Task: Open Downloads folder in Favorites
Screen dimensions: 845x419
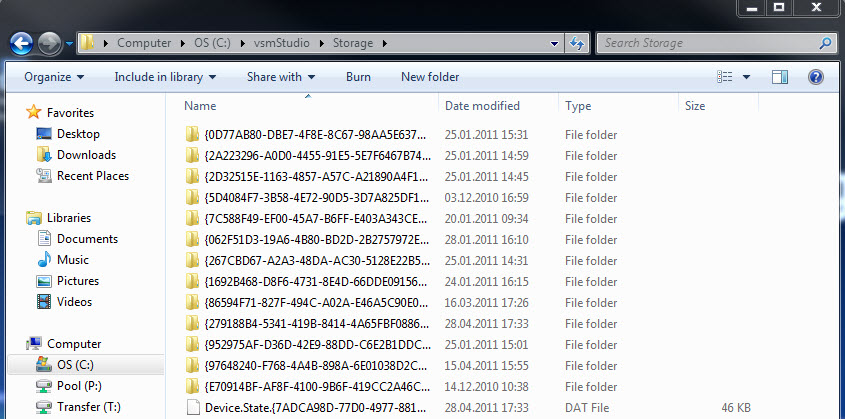Action: [86, 155]
